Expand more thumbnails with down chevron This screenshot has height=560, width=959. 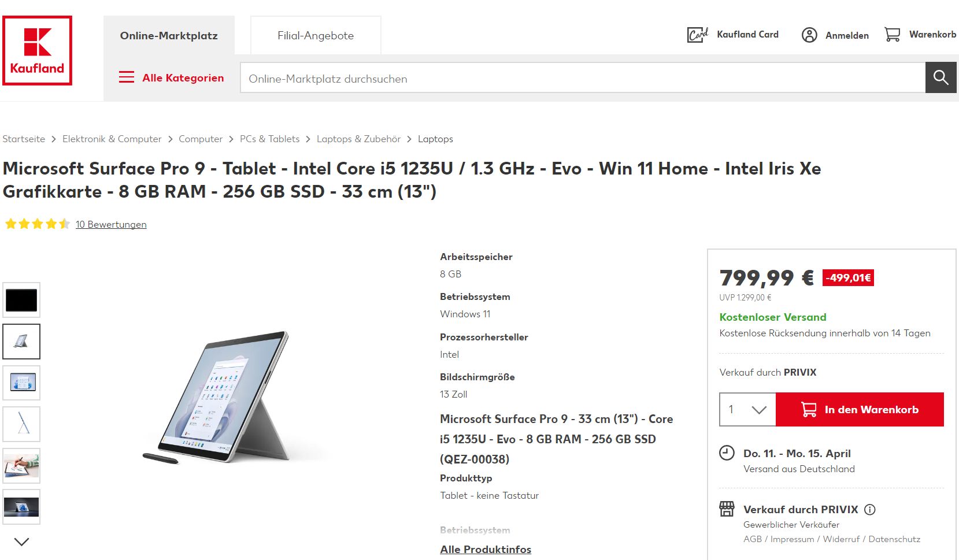coord(21,542)
